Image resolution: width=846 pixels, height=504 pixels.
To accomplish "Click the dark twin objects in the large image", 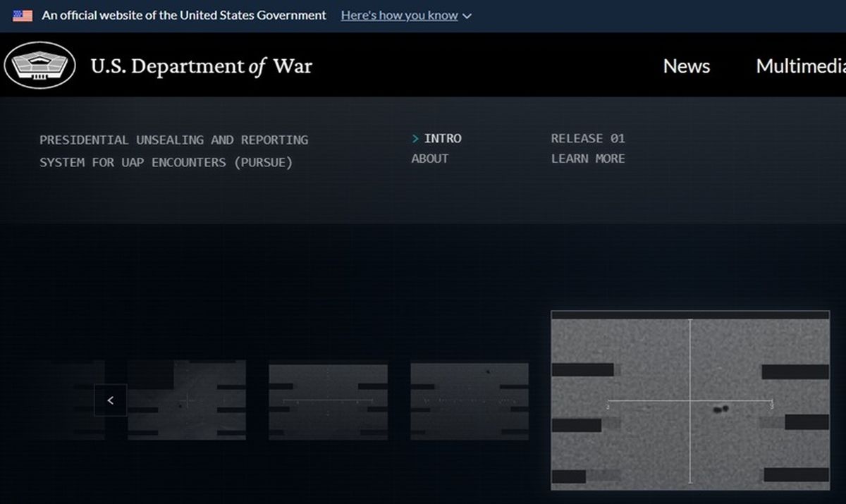I will click(721, 409).
